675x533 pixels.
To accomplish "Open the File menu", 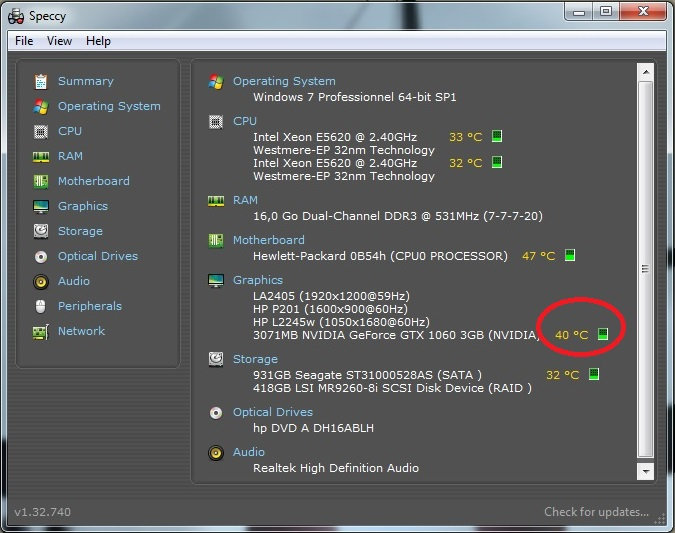I will coord(24,41).
